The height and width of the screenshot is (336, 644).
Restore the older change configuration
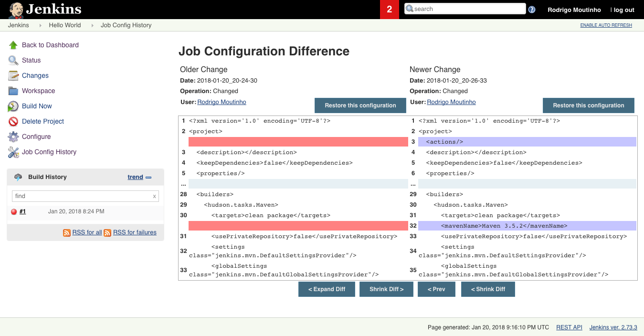click(x=360, y=105)
